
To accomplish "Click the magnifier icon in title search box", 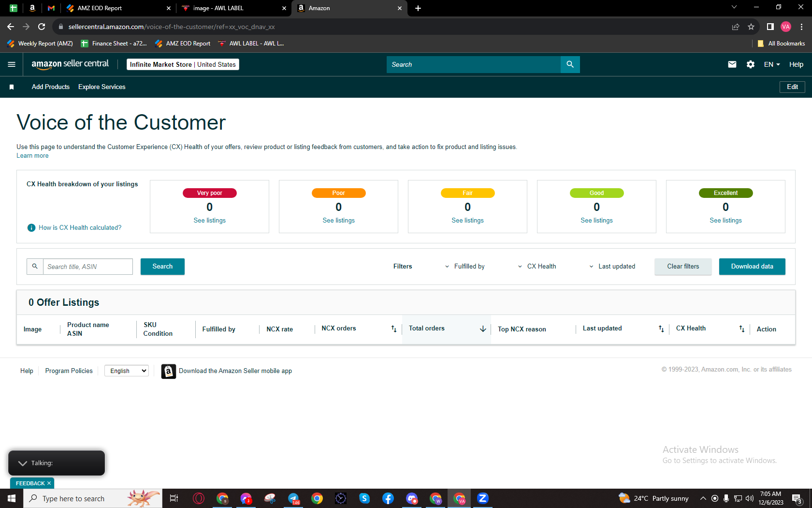I will coord(35,267).
